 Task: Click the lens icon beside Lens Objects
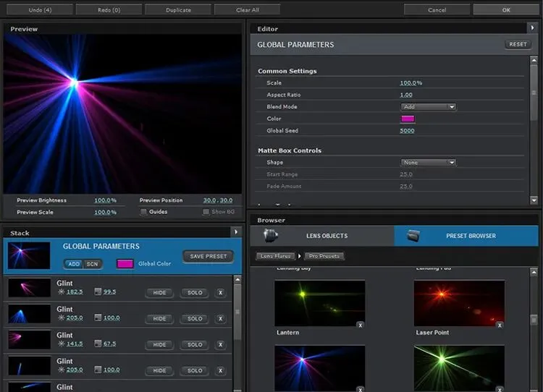click(271, 236)
